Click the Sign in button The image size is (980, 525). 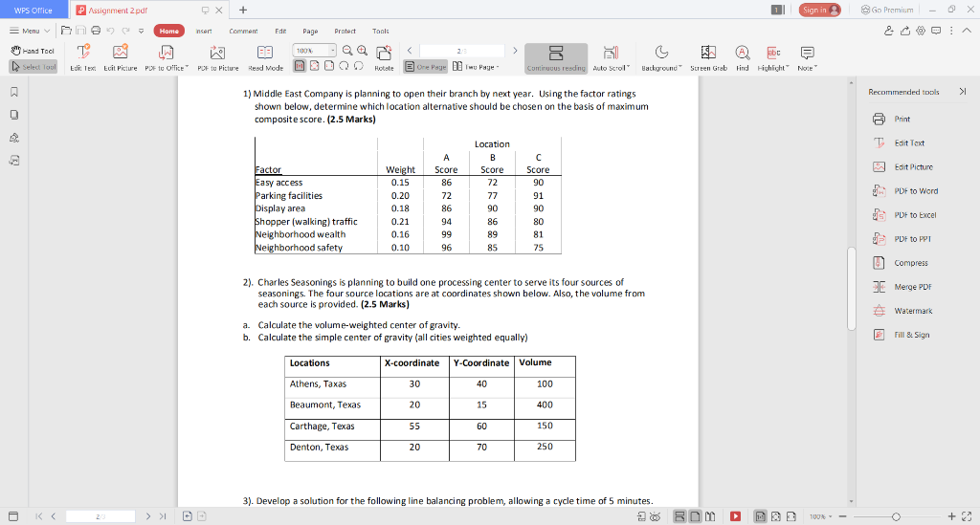[x=819, y=10]
